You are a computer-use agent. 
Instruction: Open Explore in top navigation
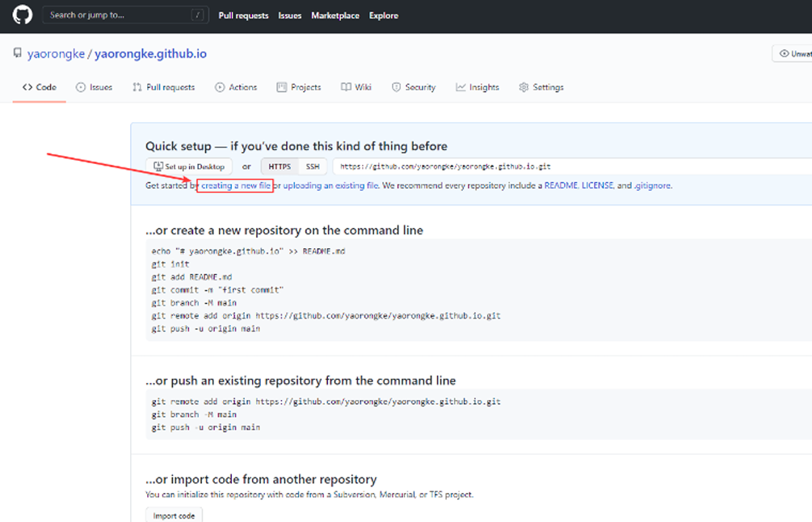[x=384, y=15]
